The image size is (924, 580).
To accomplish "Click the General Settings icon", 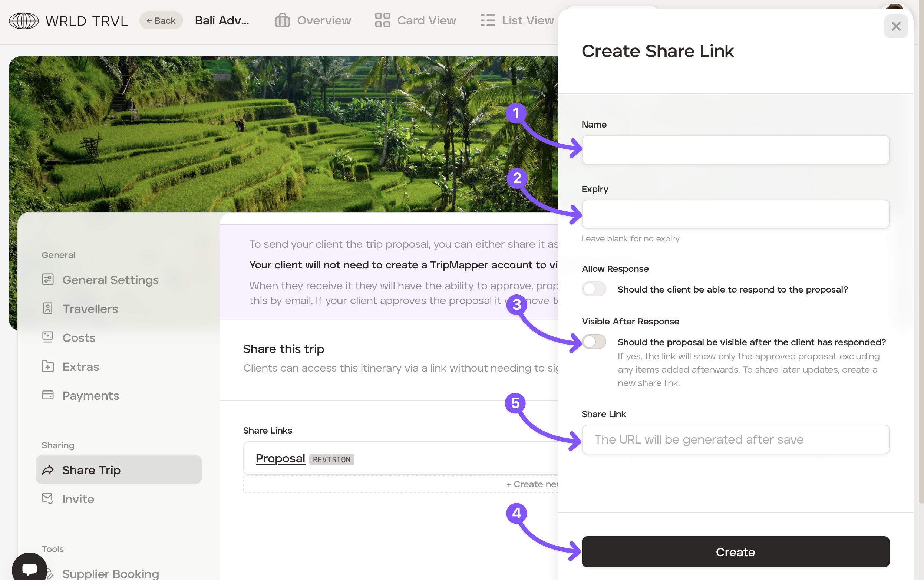I will (x=47, y=280).
